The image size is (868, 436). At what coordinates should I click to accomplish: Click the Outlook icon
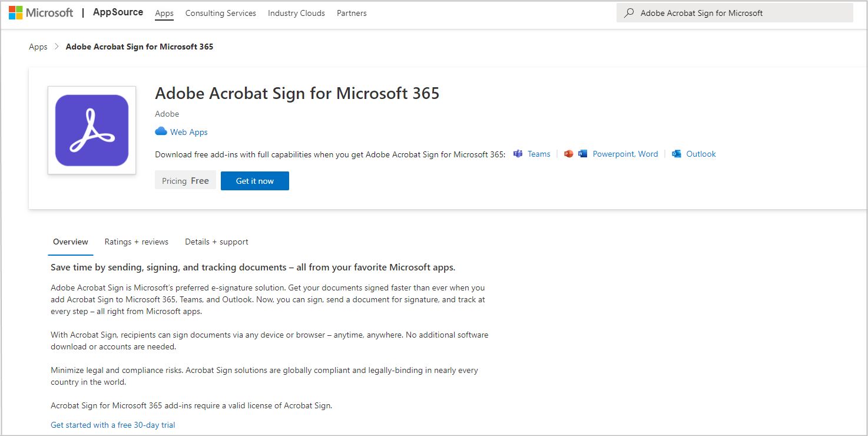pyautogui.click(x=677, y=154)
